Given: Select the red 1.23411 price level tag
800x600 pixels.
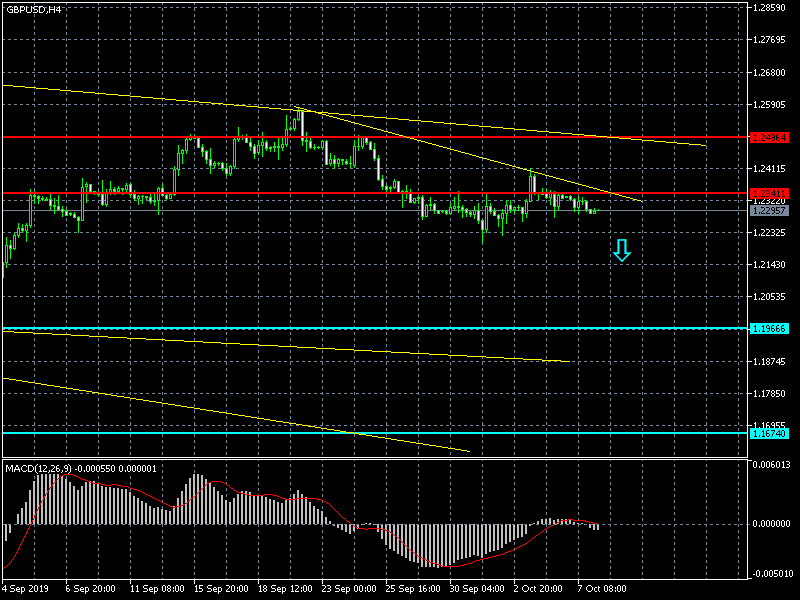Looking at the screenshot, I should pos(769,193).
